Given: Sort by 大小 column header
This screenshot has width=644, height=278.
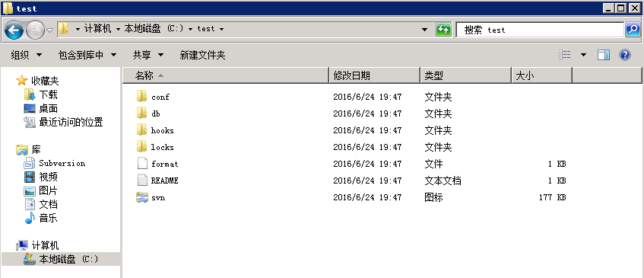Looking at the screenshot, I should 541,75.
